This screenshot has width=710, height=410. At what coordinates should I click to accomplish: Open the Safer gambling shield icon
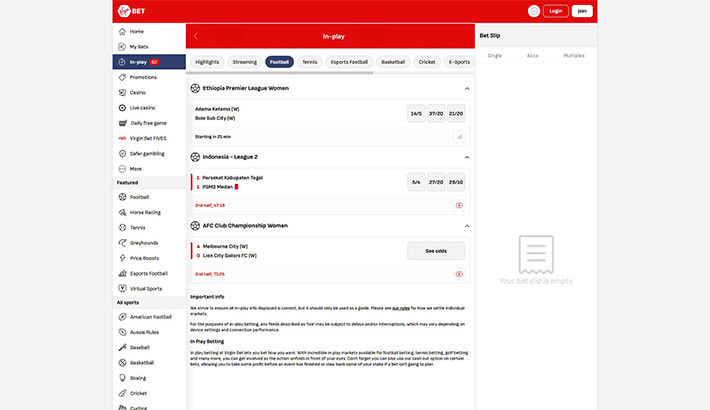[122, 154]
